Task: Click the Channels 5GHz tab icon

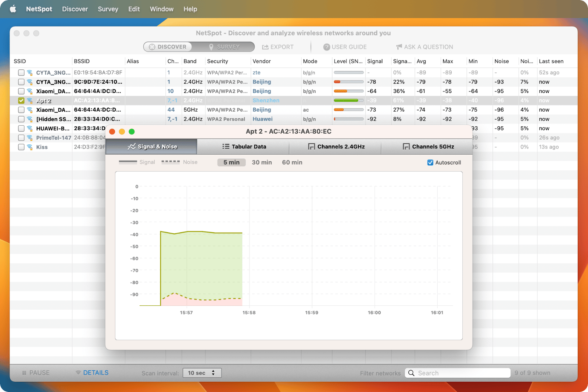Action: [x=406, y=147]
